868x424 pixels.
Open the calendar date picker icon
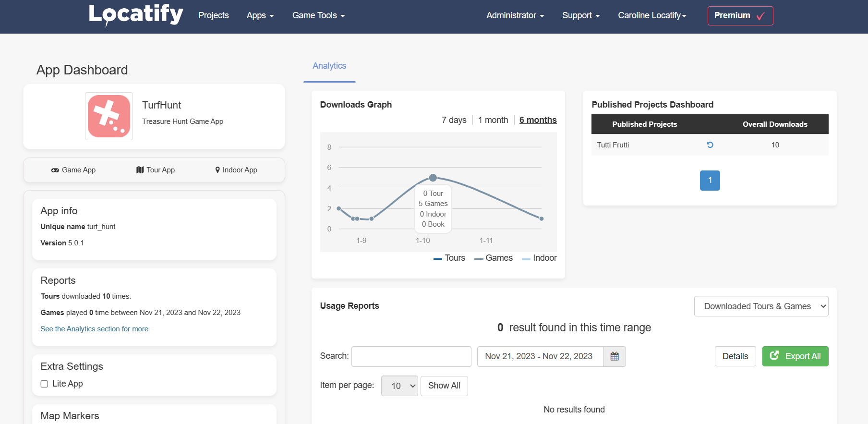coord(615,356)
